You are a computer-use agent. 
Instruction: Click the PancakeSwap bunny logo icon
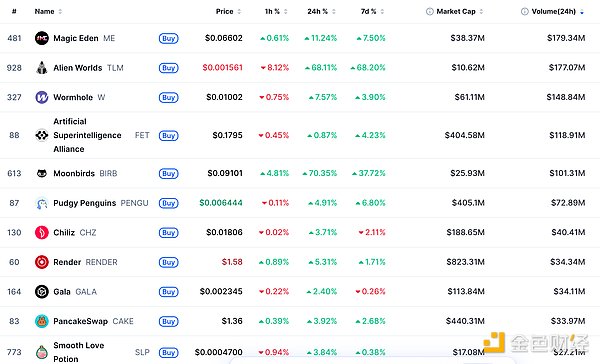coord(42,321)
